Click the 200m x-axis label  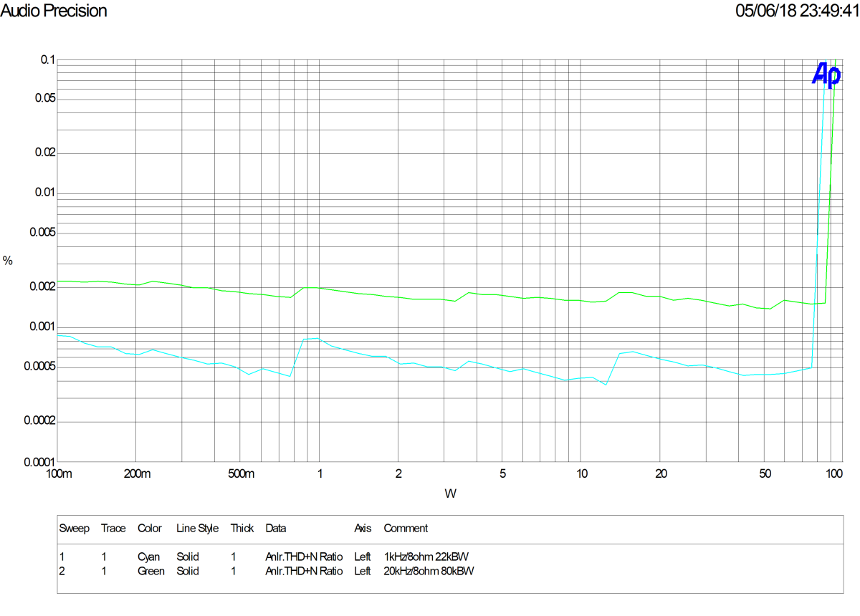click(x=137, y=474)
